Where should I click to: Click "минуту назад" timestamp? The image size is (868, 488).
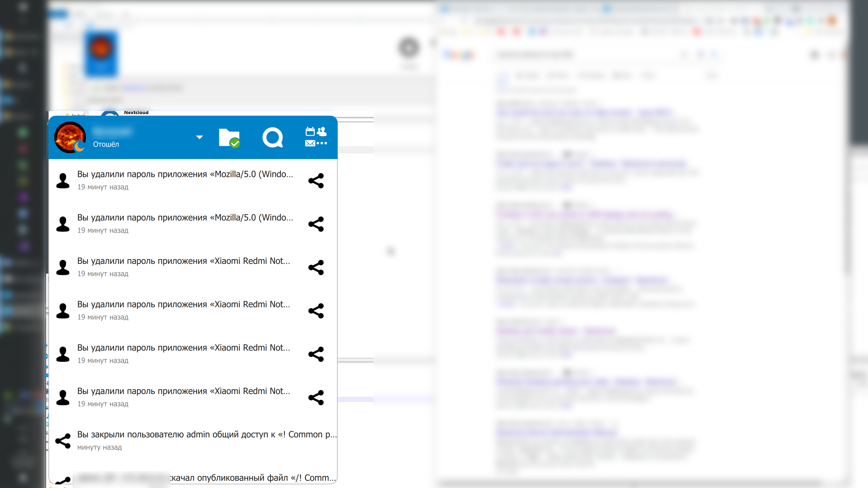pyautogui.click(x=99, y=447)
